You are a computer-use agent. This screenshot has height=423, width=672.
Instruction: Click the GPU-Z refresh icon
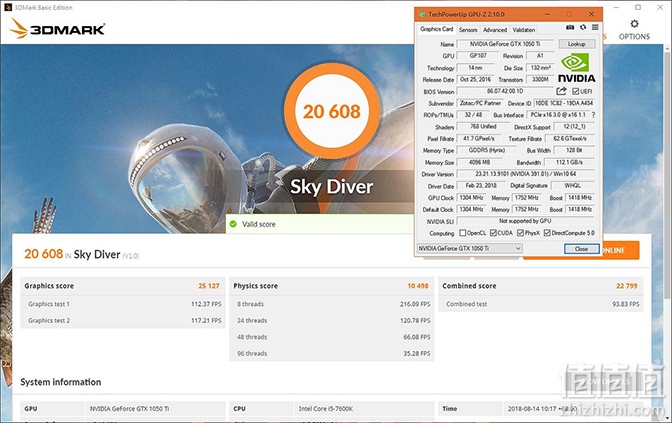583,27
